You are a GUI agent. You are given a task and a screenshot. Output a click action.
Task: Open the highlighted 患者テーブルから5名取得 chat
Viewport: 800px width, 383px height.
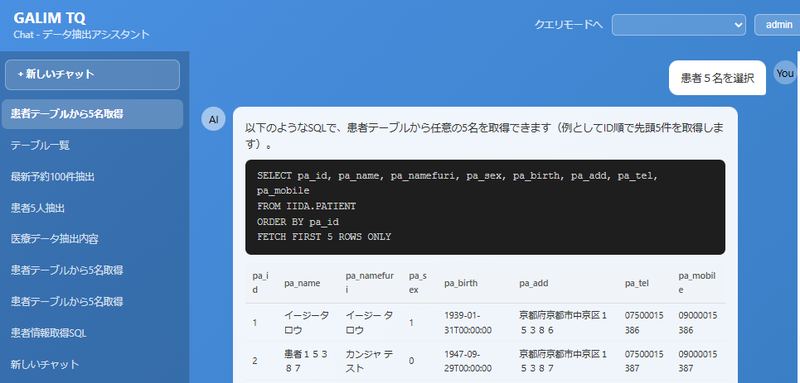92,114
